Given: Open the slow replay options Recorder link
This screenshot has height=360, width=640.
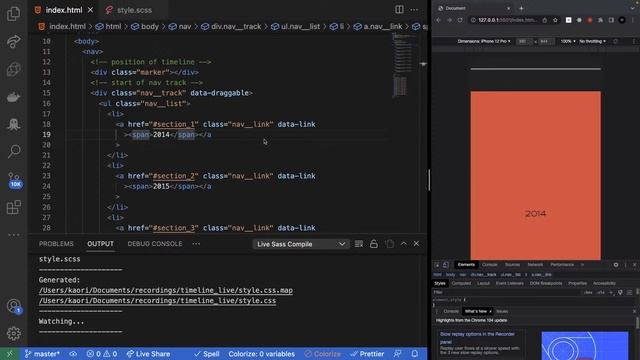Looking at the screenshot, I should point(477,338).
